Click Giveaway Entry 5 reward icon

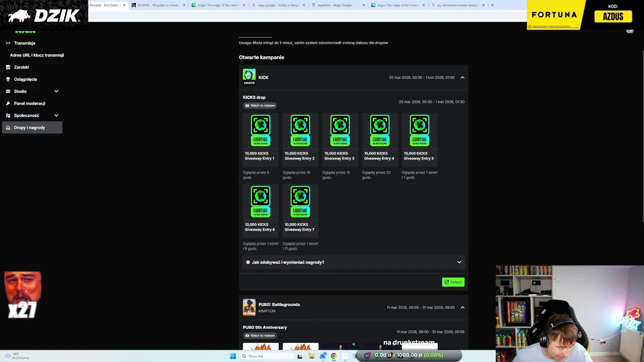click(420, 131)
